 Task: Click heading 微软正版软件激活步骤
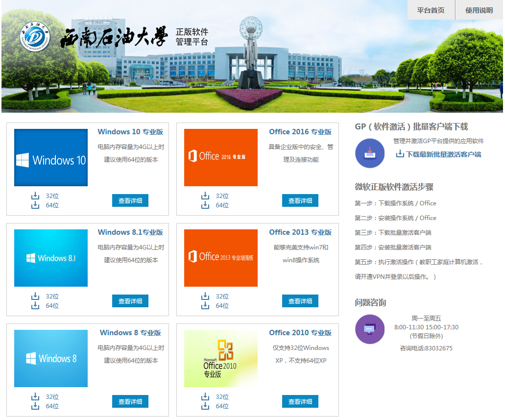point(394,187)
